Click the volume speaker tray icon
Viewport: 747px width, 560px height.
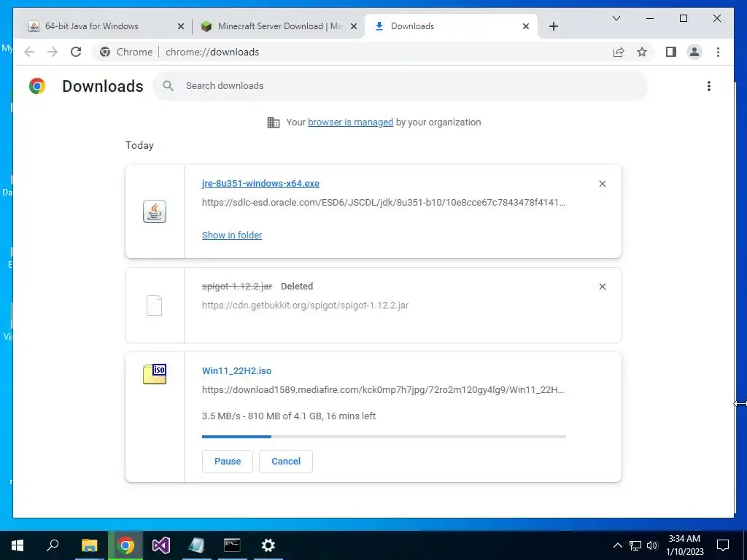(x=652, y=545)
